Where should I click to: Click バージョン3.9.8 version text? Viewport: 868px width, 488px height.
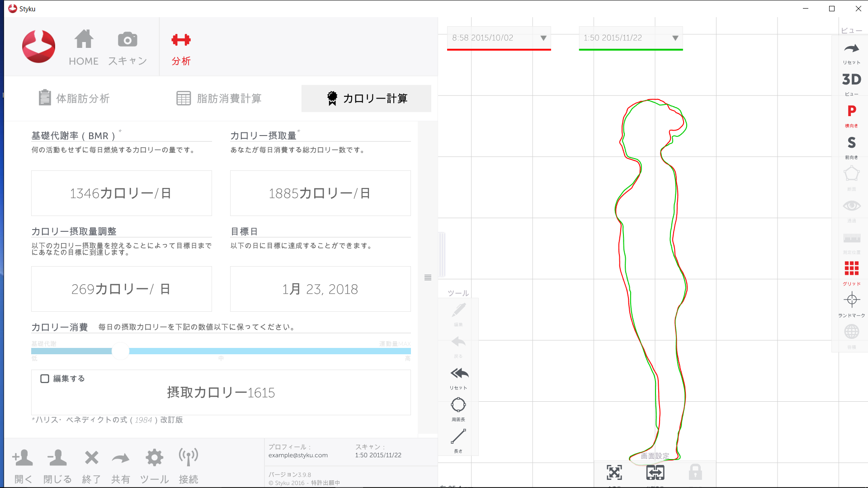290,475
